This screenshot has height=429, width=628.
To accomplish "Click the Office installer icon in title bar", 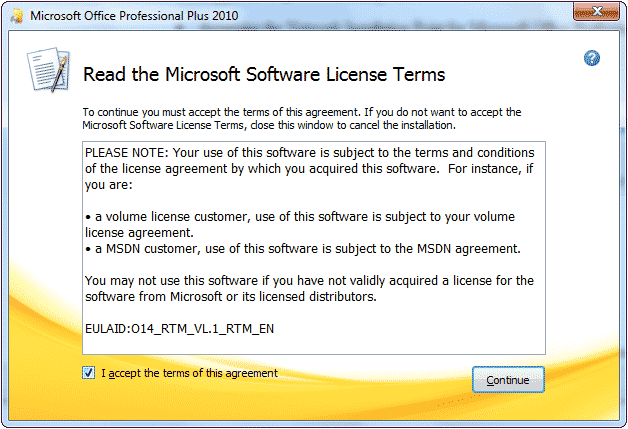I will 16,16.
